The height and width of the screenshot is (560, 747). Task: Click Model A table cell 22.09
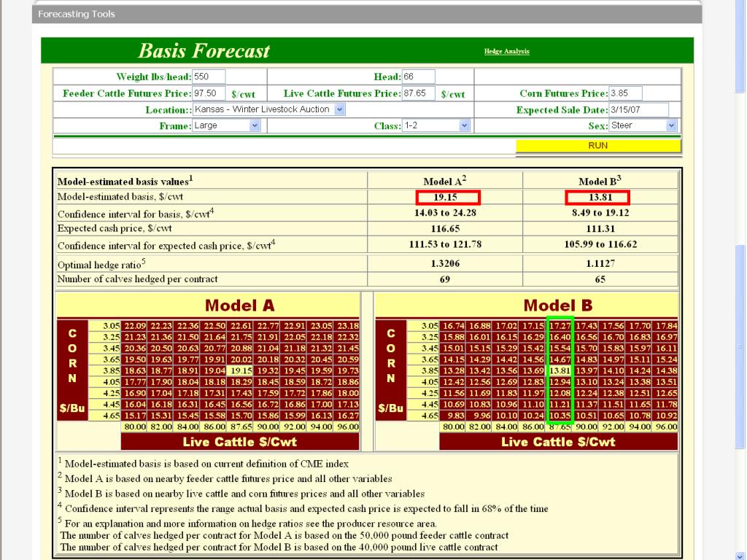(135, 326)
